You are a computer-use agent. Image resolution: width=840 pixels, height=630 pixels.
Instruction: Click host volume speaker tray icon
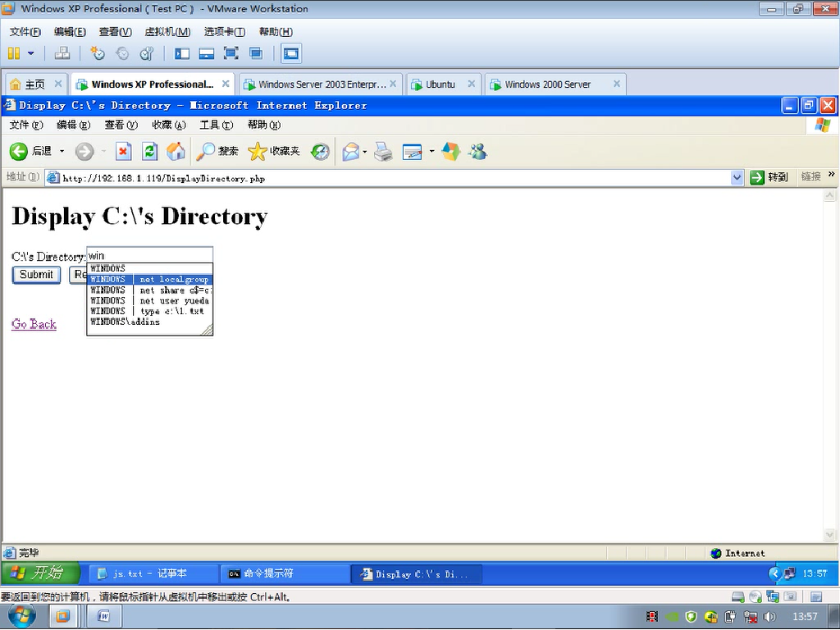[770, 617]
